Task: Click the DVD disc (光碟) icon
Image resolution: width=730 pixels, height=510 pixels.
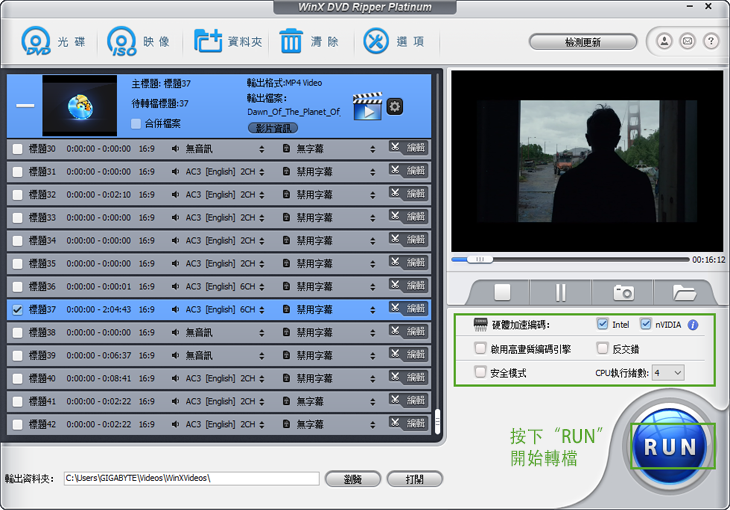Action: 38,42
